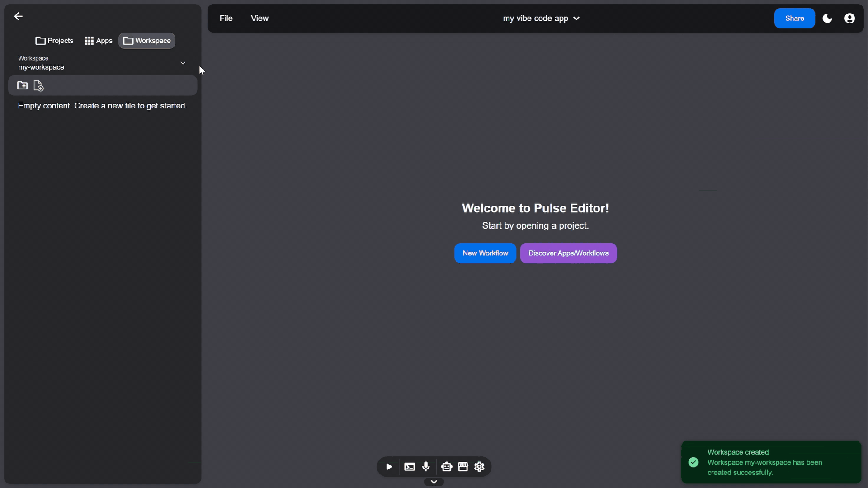The image size is (868, 488).
Task: Go back using the arrow icon
Action: click(18, 16)
